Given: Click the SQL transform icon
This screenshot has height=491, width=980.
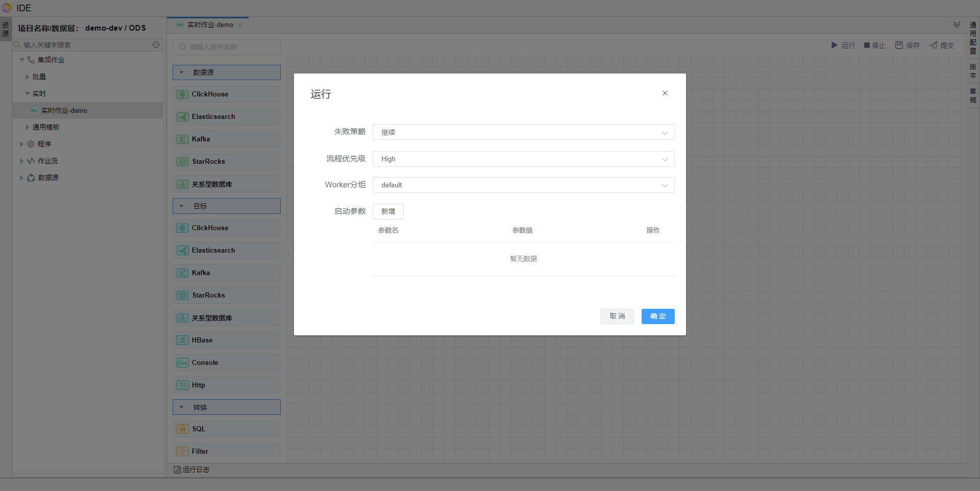Looking at the screenshot, I should click(x=183, y=429).
